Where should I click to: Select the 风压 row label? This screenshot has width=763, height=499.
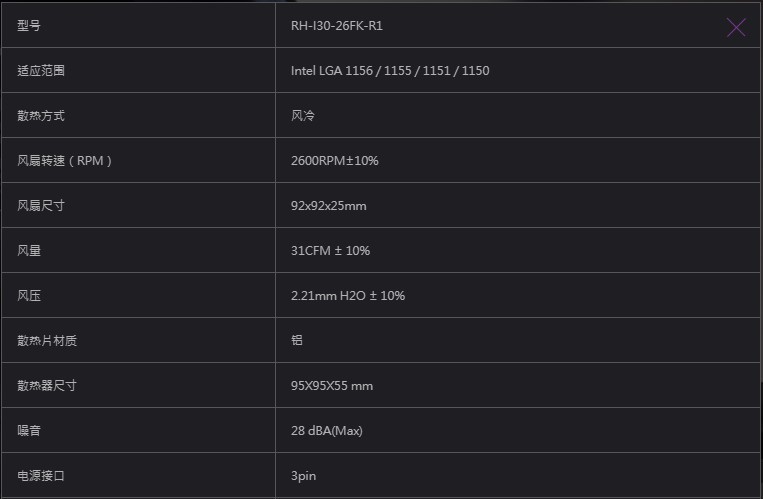pos(29,296)
